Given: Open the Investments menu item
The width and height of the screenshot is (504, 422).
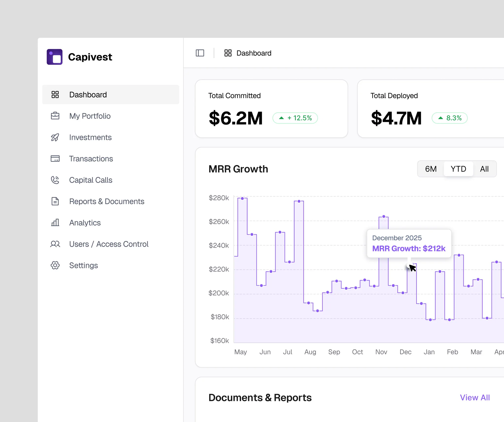Looking at the screenshot, I should click(x=111, y=137).
